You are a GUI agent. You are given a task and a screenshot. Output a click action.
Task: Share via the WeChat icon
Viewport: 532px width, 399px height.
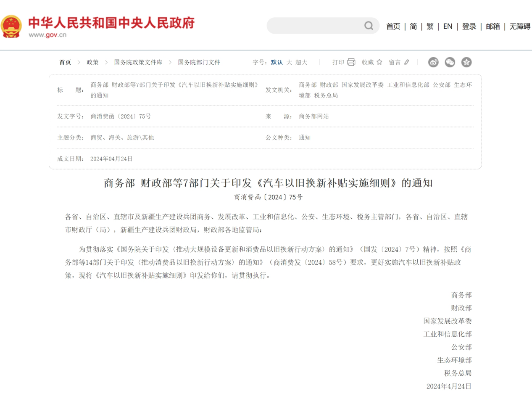pos(450,62)
